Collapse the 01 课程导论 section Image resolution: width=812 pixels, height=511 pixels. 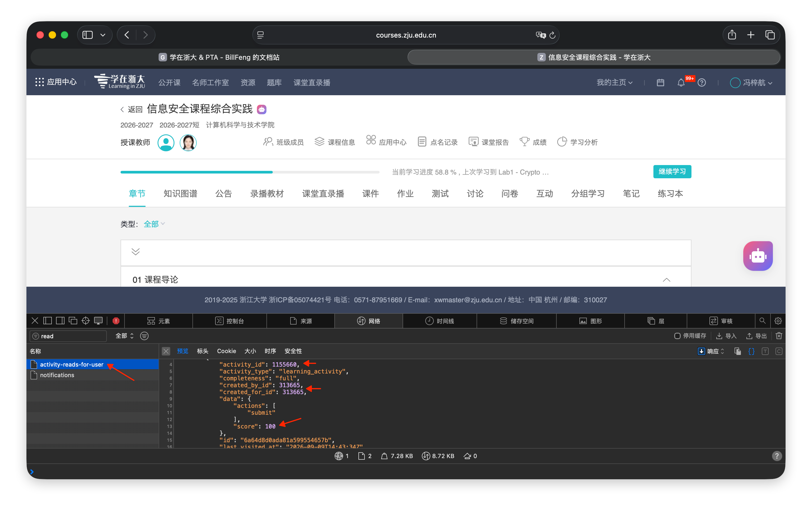(x=666, y=280)
